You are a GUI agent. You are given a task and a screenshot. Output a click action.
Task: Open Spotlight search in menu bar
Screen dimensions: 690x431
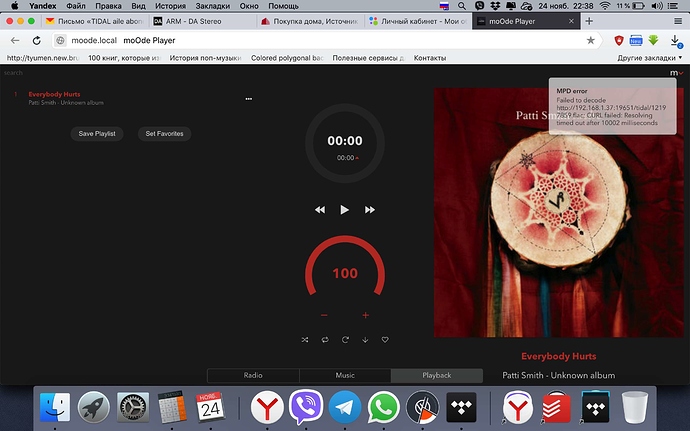462,6
